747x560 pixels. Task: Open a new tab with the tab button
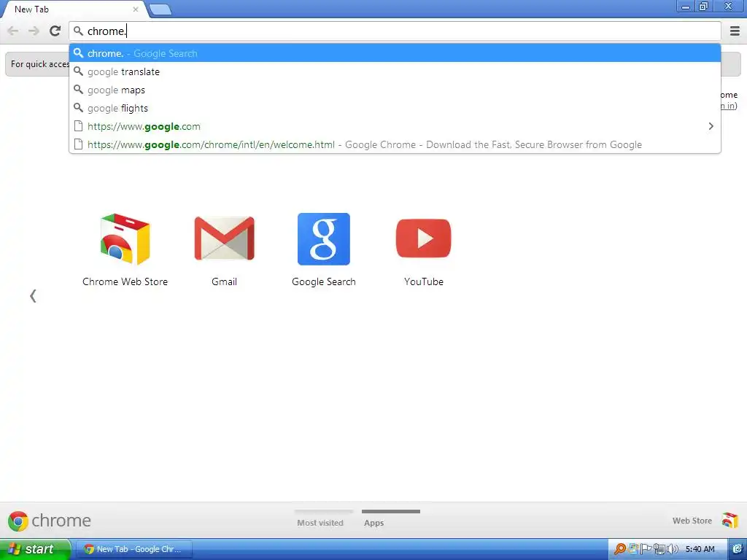tap(160, 9)
